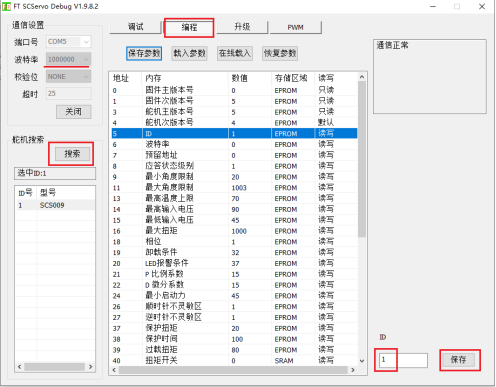The height and width of the screenshot is (387, 496).
Task: Select the 预留地址 row
Action: (234, 155)
